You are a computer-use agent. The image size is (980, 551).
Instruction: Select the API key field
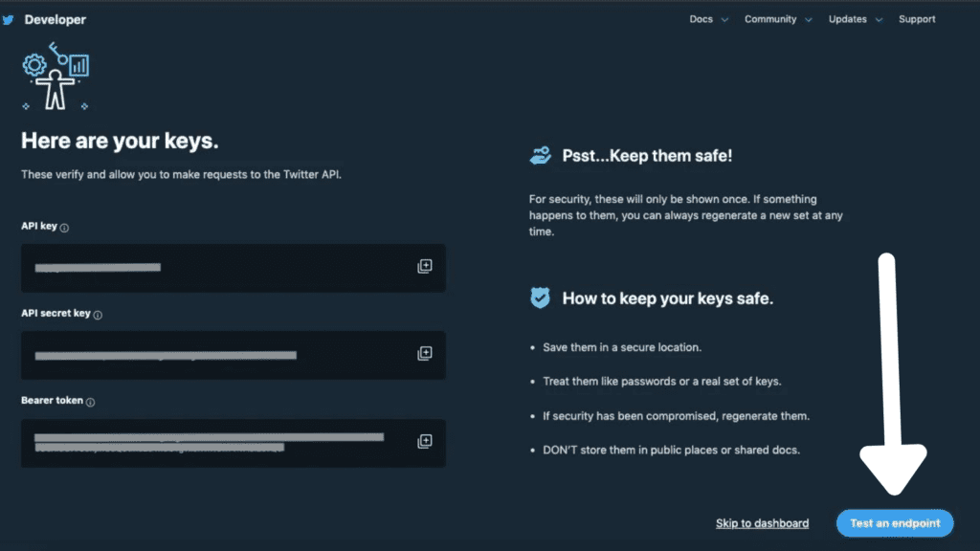234,268
